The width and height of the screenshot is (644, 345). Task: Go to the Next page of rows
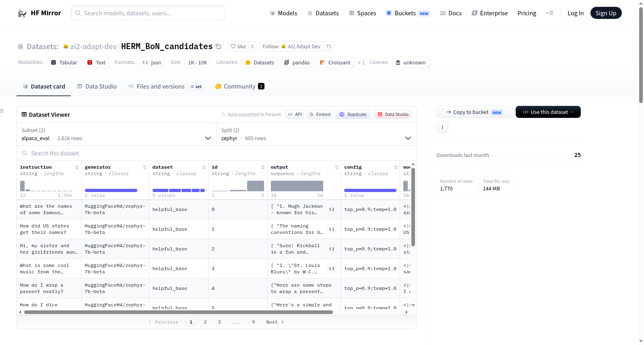pos(275,322)
